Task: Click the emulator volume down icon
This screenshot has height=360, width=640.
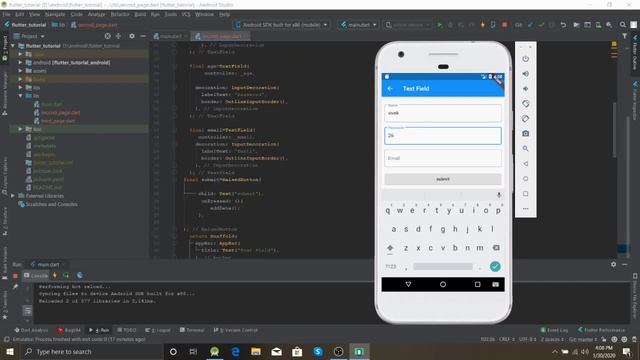Action: 525,89
